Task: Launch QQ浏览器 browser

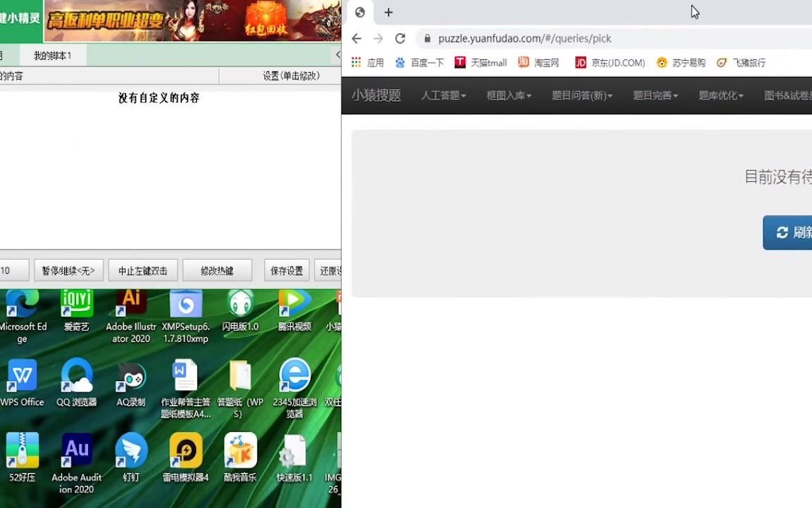Action: click(76, 376)
